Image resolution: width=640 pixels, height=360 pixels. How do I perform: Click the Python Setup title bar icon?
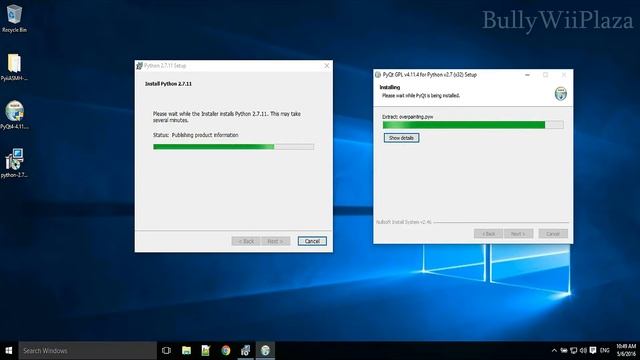click(140, 66)
